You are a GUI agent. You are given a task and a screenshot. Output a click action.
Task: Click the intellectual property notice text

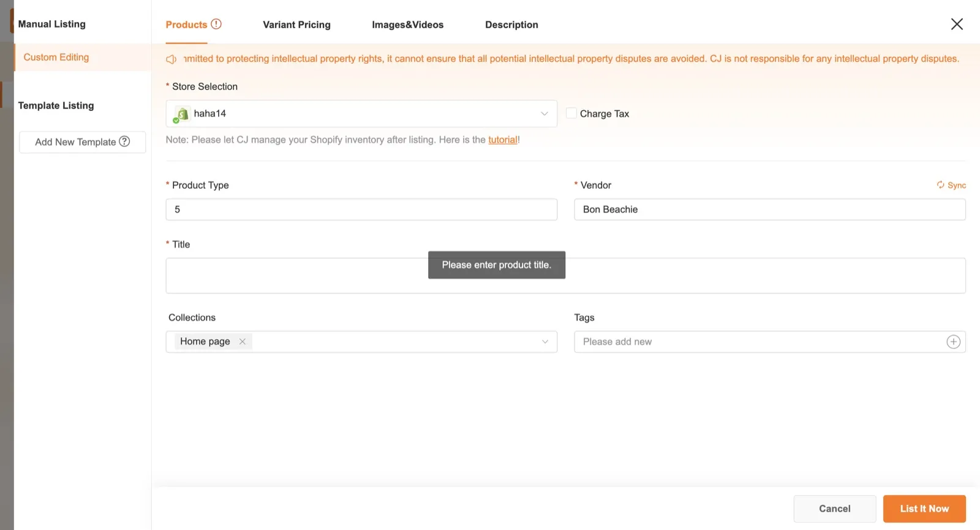571,59
